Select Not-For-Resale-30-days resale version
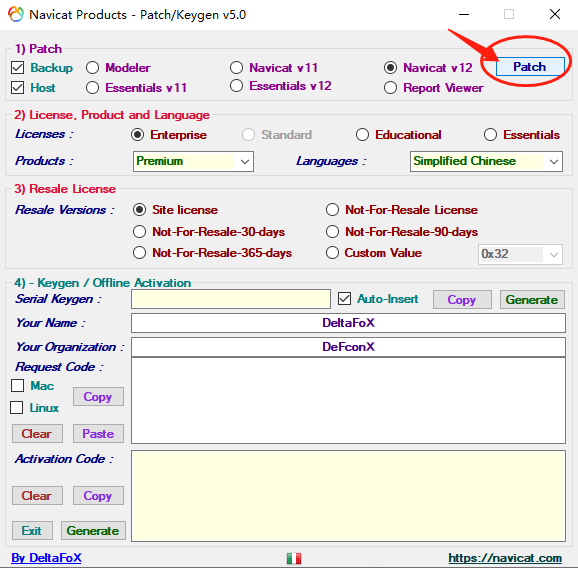 139,232
